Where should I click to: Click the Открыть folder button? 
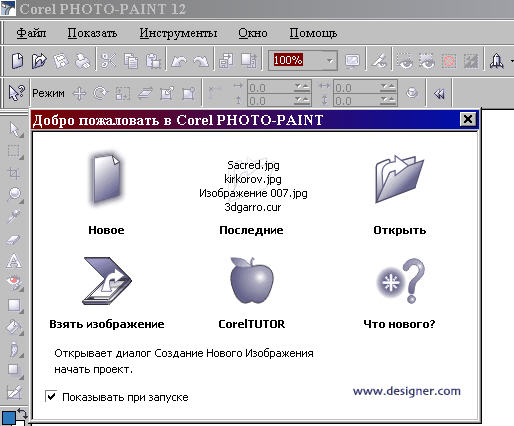pos(399,179)
